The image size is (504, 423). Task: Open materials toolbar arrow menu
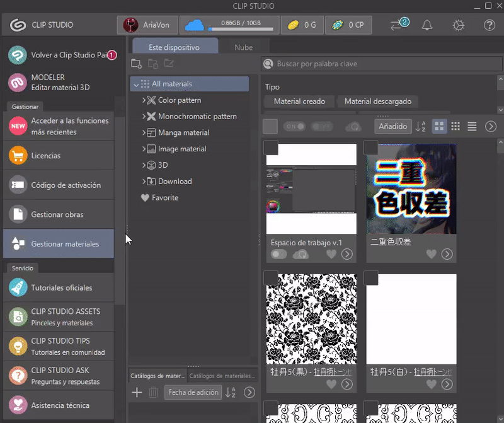[491, 127]
